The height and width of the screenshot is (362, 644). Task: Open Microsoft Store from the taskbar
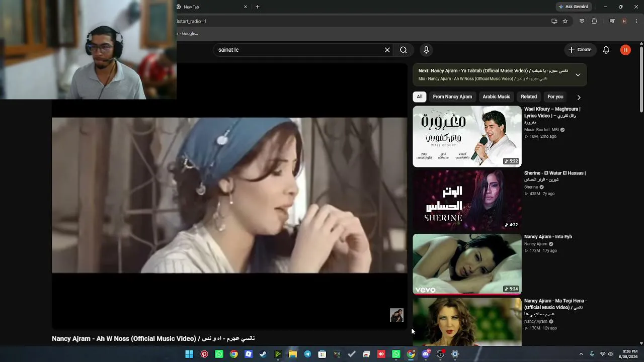322,354
